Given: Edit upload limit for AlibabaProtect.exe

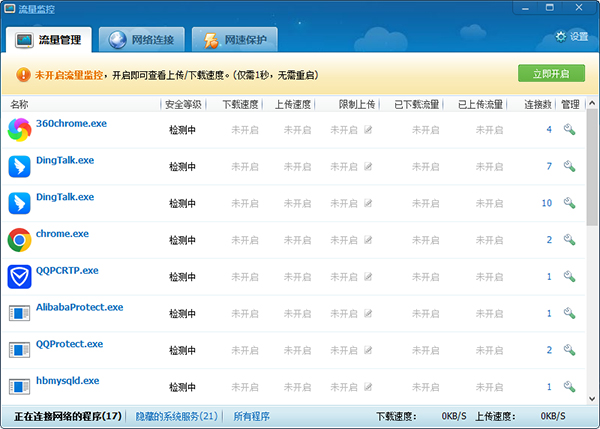Looking at the screenshot, I should coord(368,313).
